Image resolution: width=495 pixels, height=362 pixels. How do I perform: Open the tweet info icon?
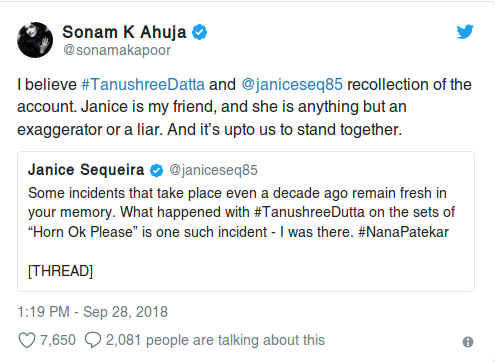468,342
